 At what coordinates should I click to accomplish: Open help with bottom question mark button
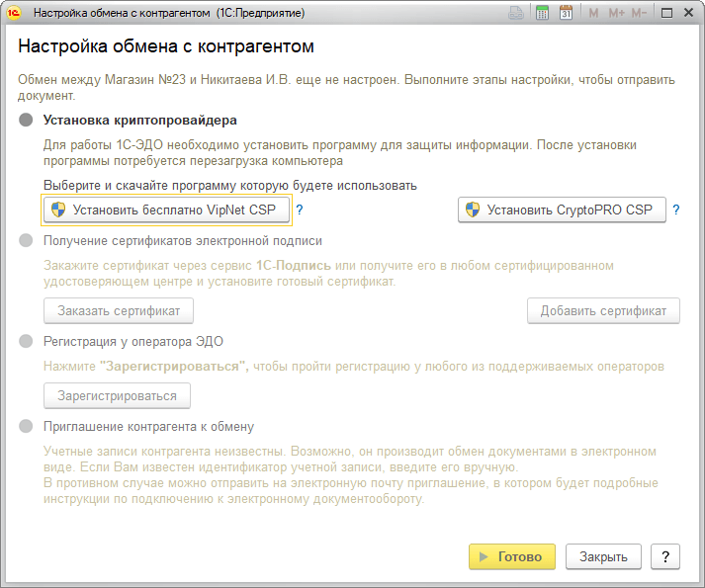665,556
